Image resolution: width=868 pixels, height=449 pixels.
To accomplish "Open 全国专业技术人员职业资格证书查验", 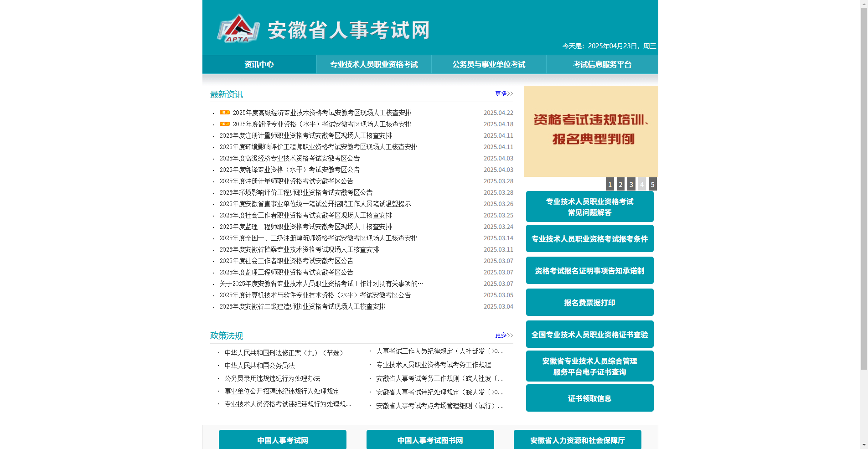I will tap(589, 334).
